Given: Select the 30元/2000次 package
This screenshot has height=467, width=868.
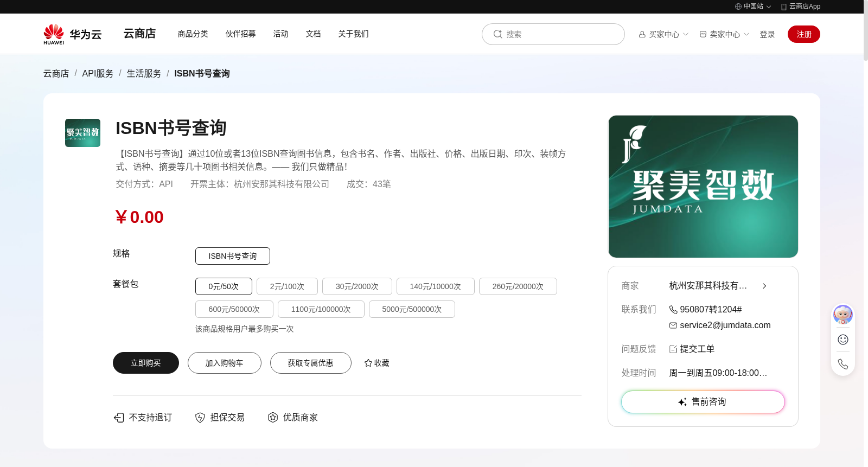Looking at the screenshot, I should point(357,286).
